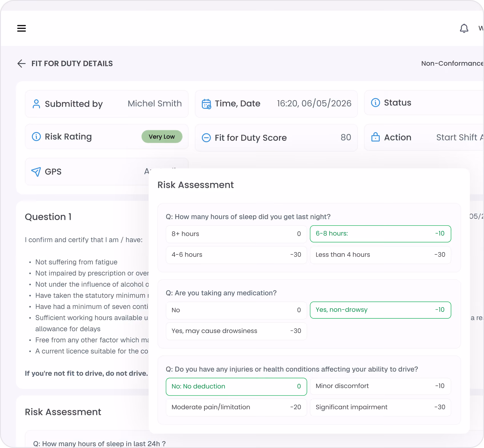
Task: Choose Less than 4 hours option
Action: click(380, 255)
